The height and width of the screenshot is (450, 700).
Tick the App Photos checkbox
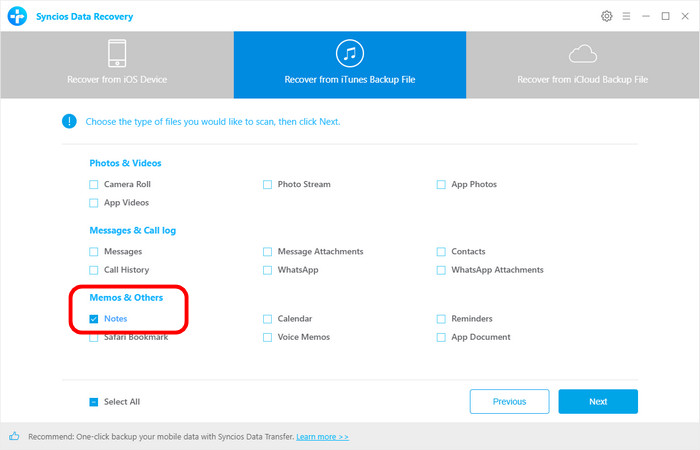pyautogui.click(x=441, y=184)
